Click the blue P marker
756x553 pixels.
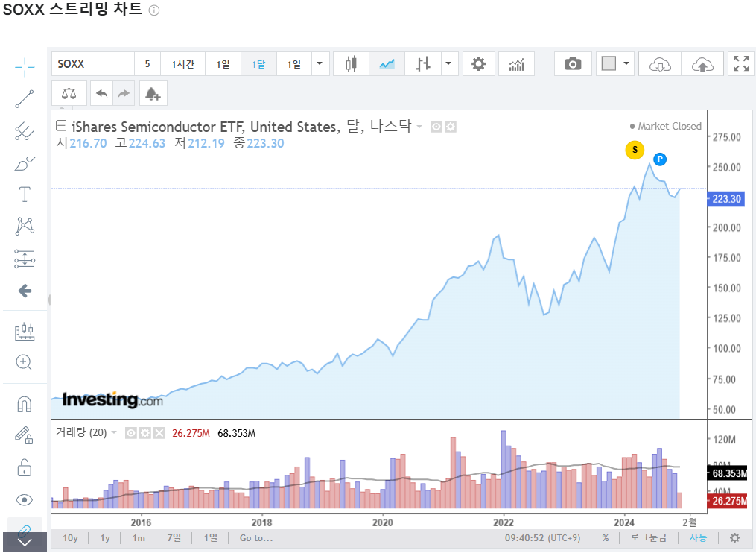(x=660, y=159)
